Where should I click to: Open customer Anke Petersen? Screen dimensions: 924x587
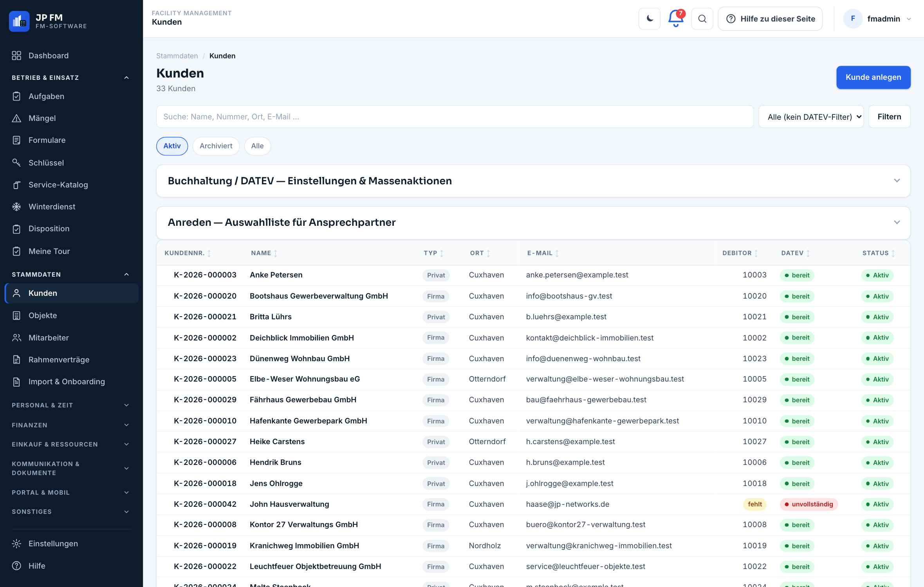276,275
